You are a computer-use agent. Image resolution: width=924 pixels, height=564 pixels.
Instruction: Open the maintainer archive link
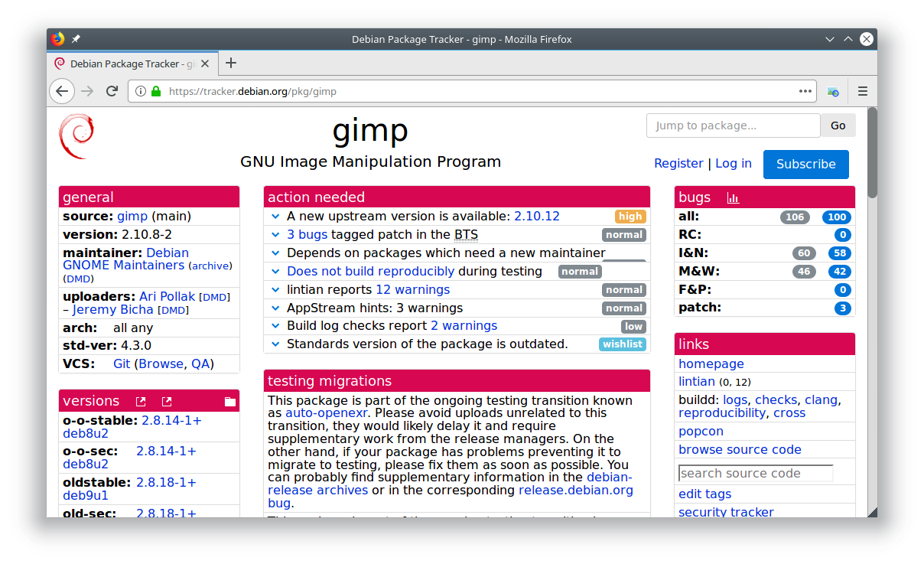coord(210,266)
